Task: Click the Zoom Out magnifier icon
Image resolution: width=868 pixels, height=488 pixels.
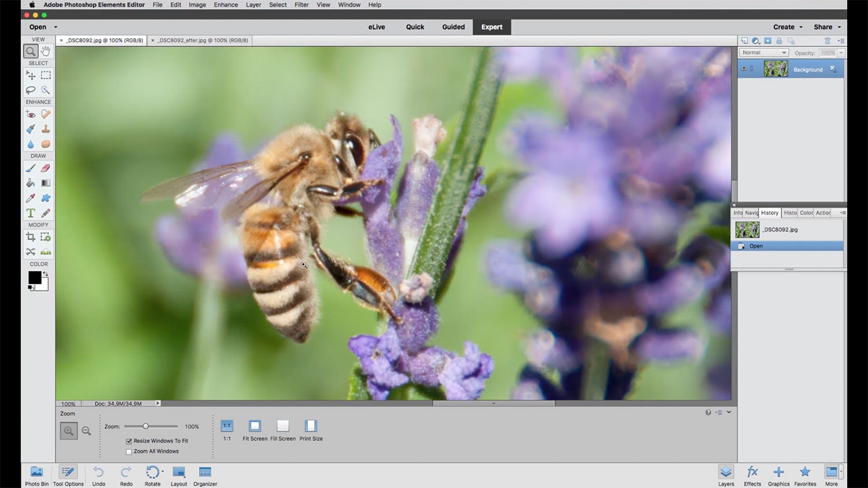Action: [x=86, y=431]
